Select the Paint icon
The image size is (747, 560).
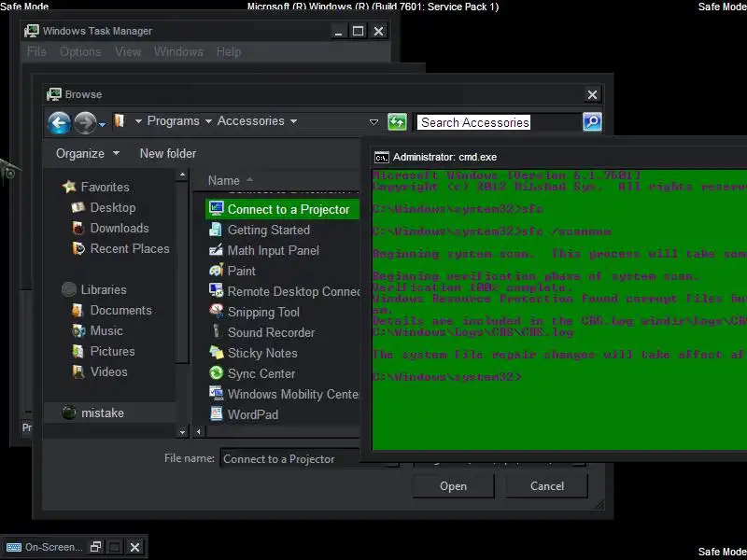tap(217, 270)
